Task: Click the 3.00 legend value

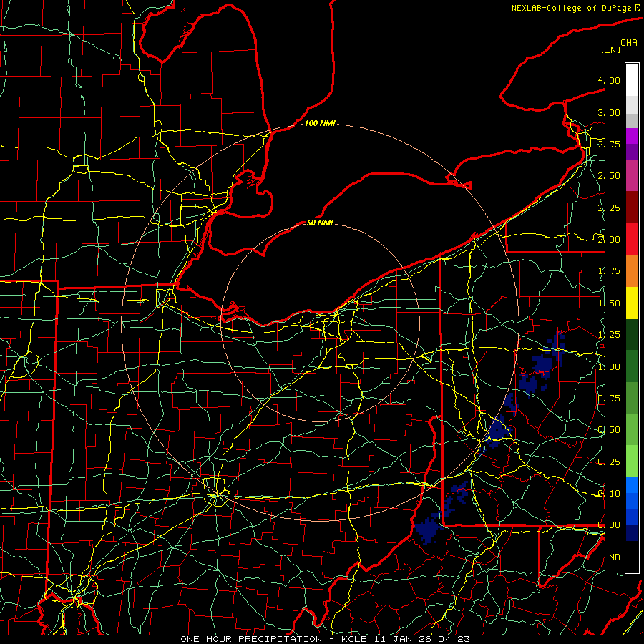Action: tap(609, 112)
